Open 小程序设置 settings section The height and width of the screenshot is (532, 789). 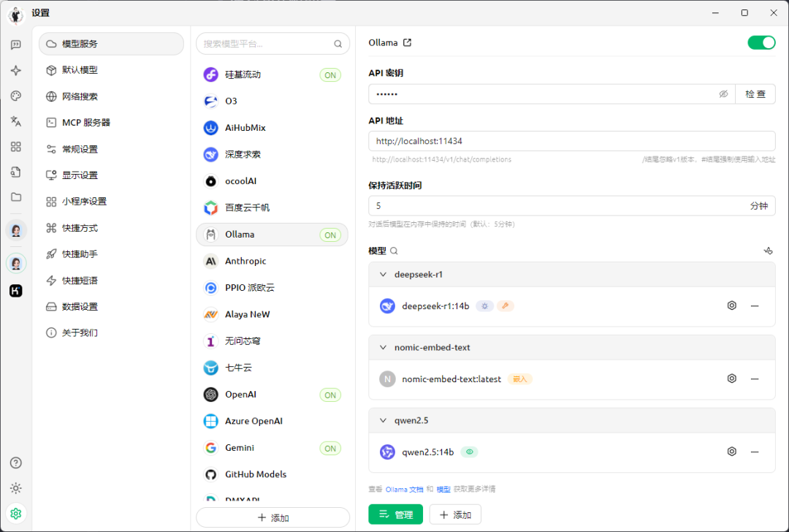(111, 201)
